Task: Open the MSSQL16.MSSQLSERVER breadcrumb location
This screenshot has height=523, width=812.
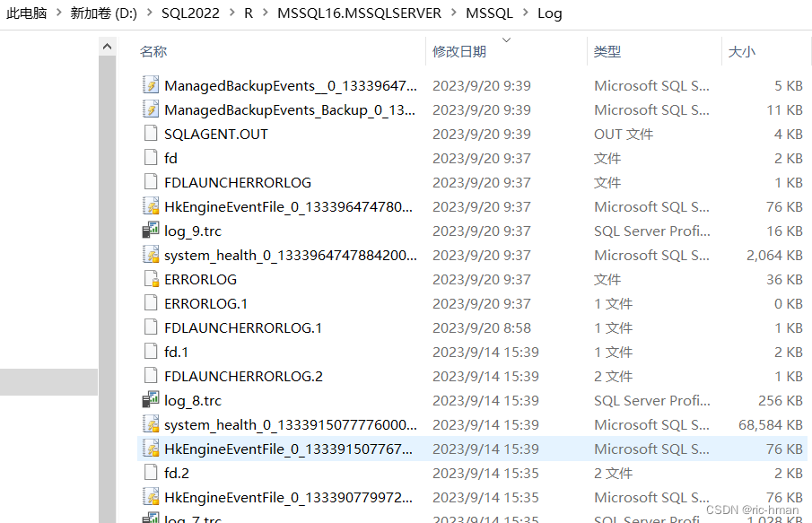Action: pyautogui.click(x=359, y=13)
